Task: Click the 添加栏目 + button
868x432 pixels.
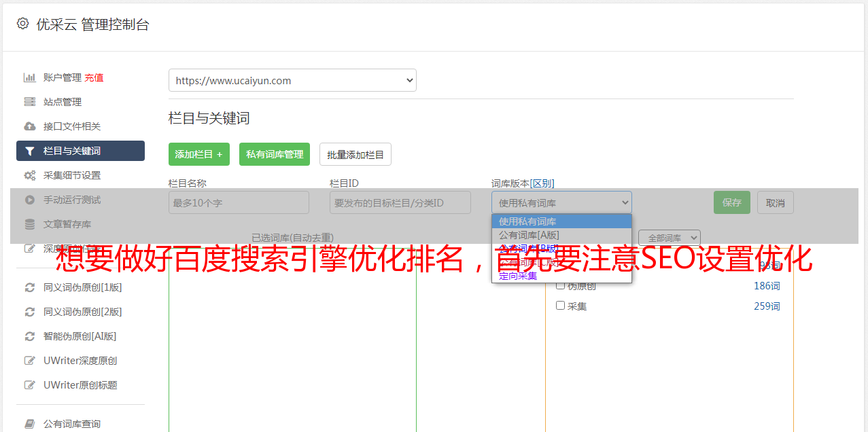Action: 199,154
